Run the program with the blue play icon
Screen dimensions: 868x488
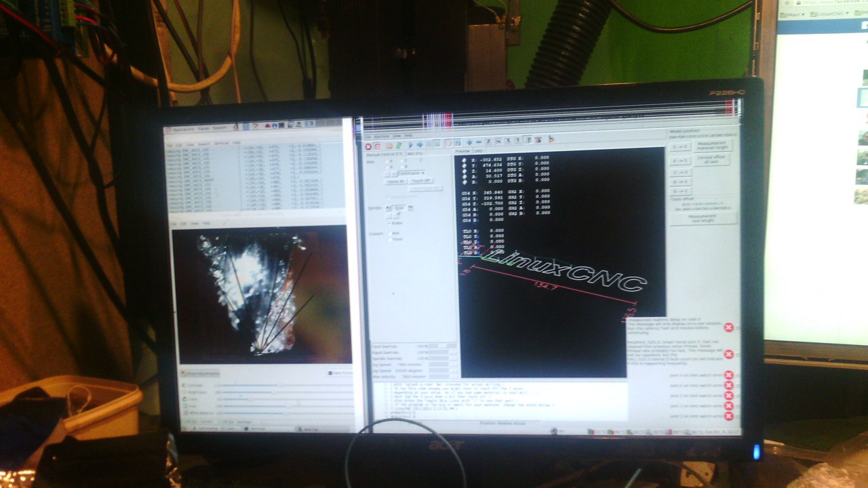(411, 144)
